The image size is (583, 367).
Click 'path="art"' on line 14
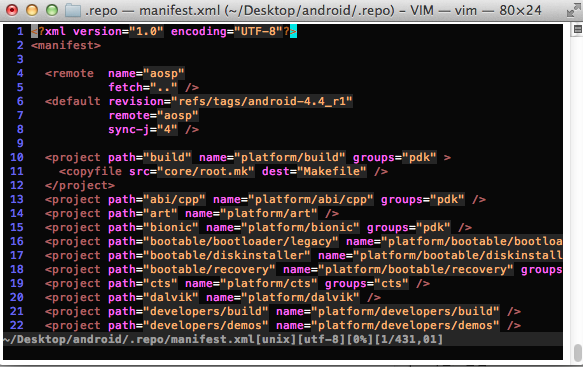[143, 213]
